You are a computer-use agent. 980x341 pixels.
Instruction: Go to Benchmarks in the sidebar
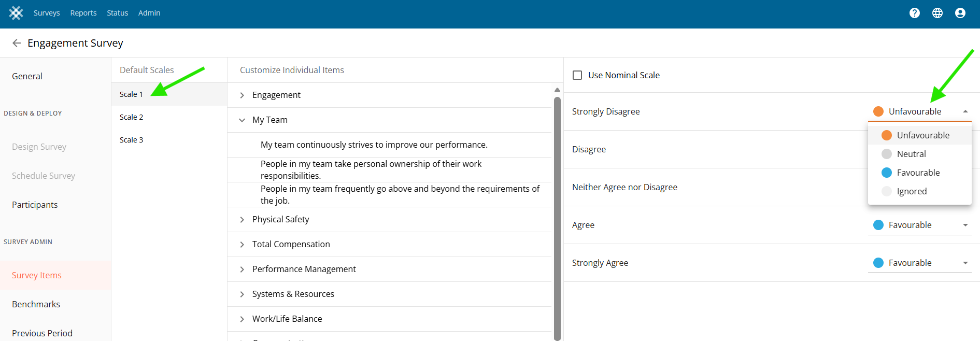[x=36, y=304]
